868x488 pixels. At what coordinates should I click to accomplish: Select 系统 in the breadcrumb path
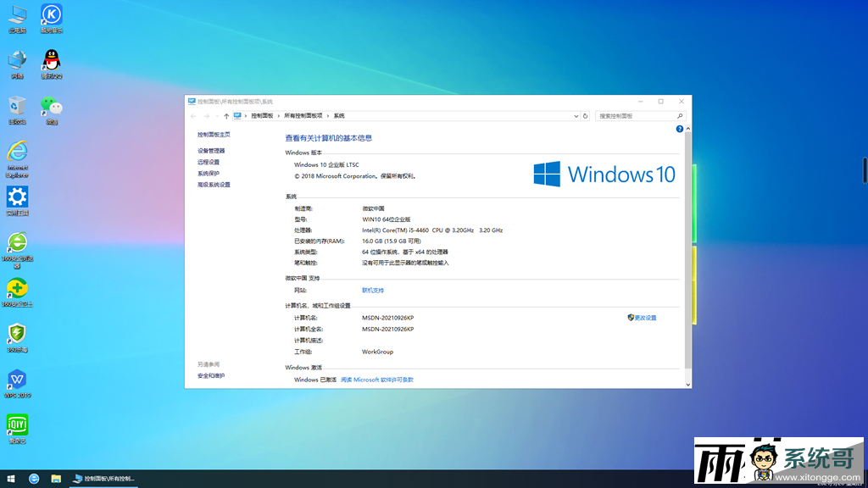[339, 116]
